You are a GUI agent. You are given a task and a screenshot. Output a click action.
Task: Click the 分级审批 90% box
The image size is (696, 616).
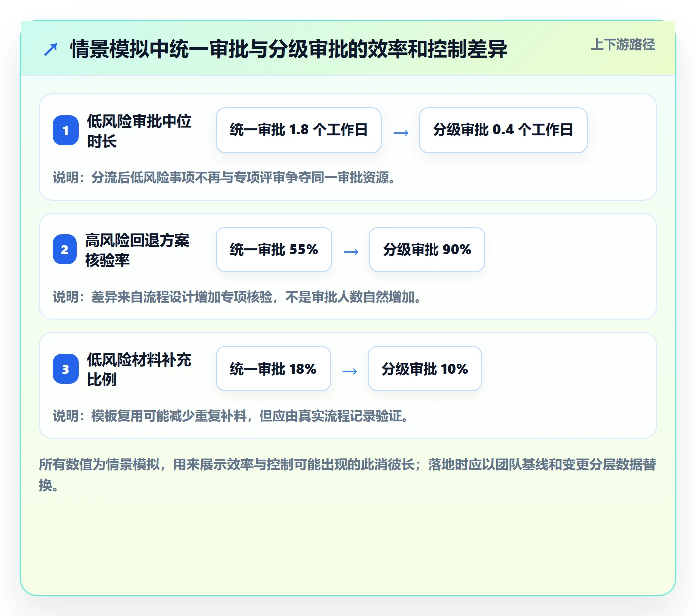coord(427,249)
